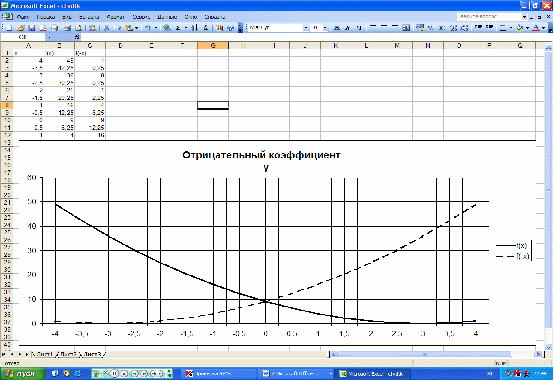This screenshot has width=554, height=381.
Task: Open the Chart Wizard icon
Action: pos(220,28)
